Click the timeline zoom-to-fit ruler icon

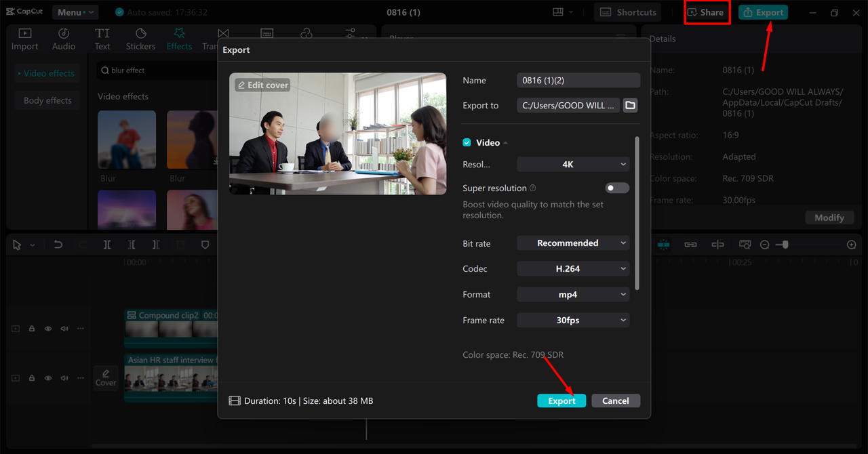(x=745, y=245)
